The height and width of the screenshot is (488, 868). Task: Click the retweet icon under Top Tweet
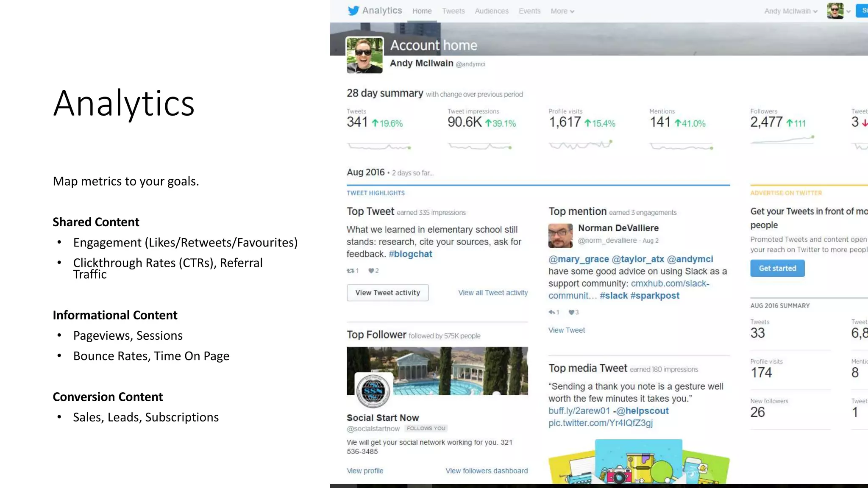pos(350,271)
